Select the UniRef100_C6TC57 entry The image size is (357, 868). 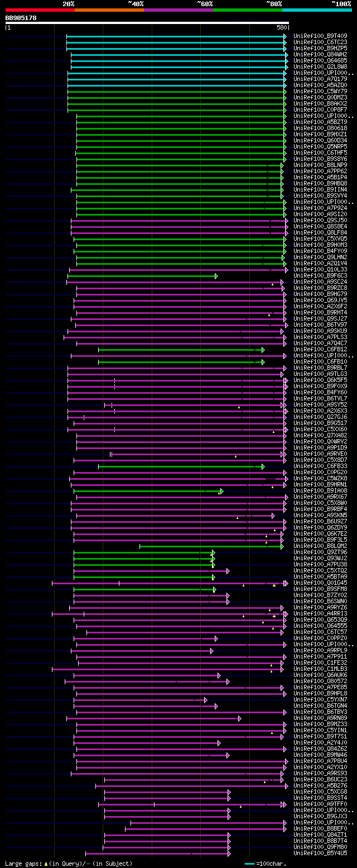320,632
